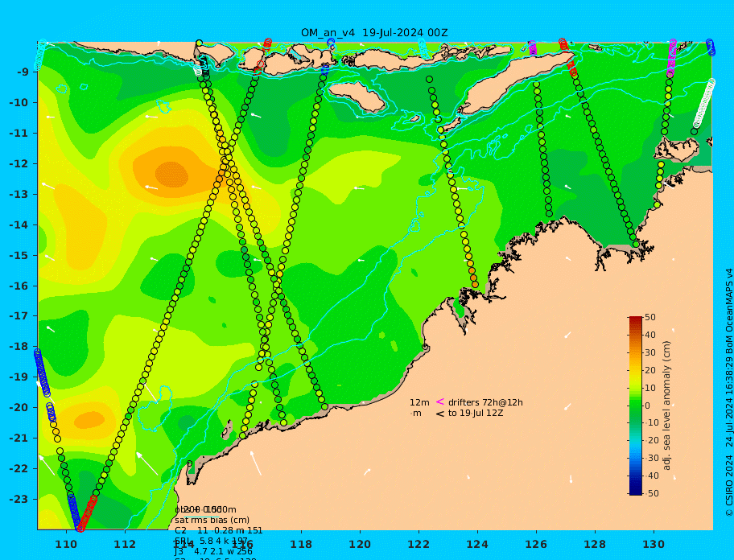Click the longitude axis label 120

click(x=360, y=545)
